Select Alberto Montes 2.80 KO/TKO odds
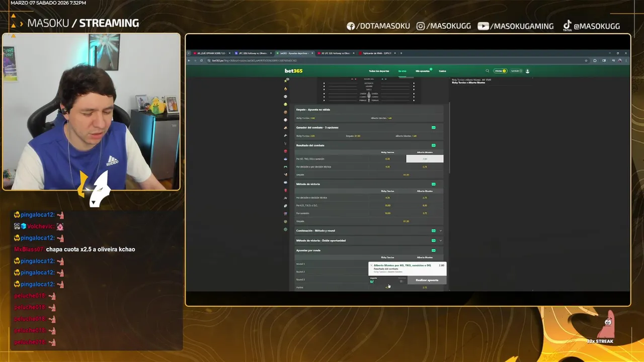Viewport: 644px width, 362px height. pos(425,159)
